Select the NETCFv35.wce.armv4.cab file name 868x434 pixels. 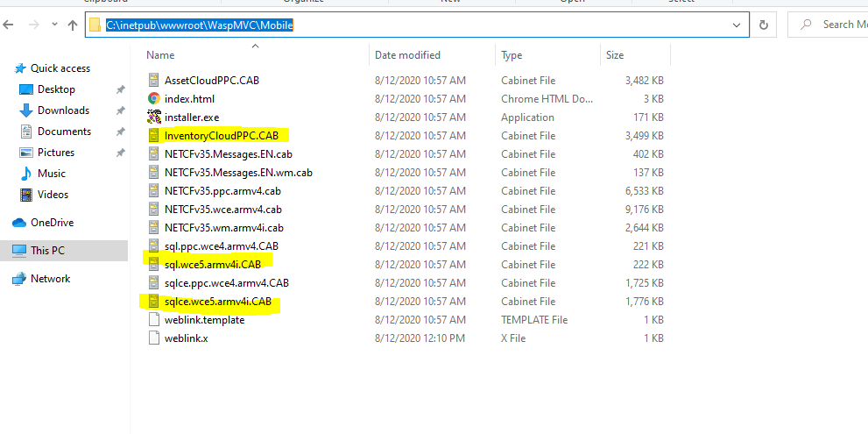point(223,210)
